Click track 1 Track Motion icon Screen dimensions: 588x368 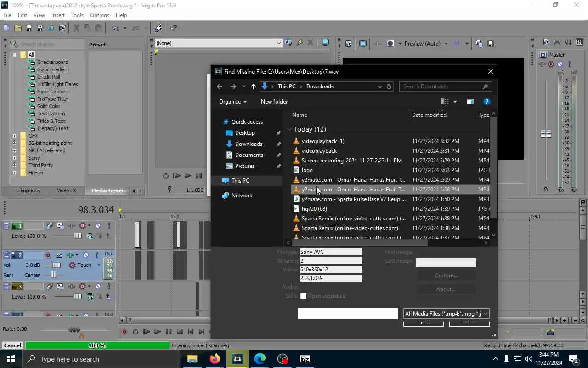[x=61, y=226]
